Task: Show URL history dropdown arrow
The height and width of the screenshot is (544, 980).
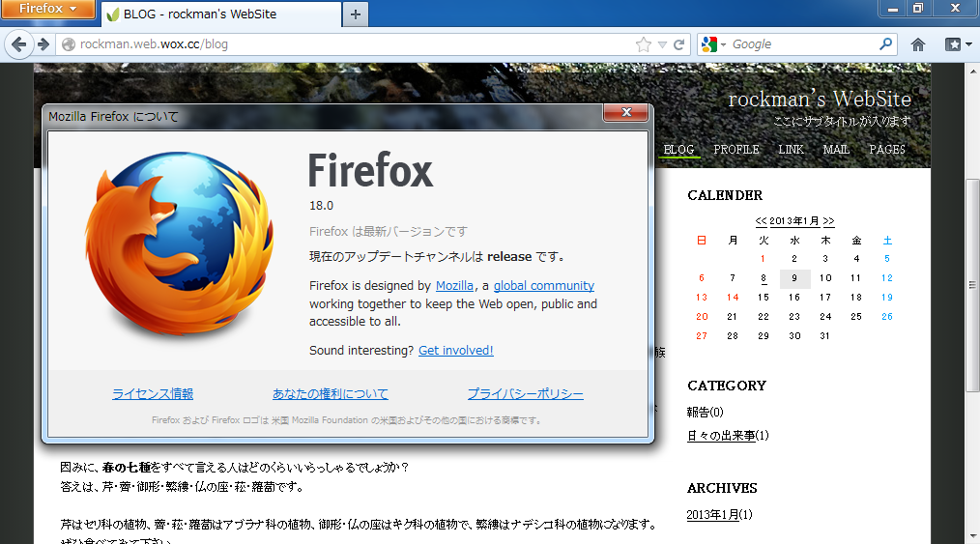Action: tap(662, 44)
